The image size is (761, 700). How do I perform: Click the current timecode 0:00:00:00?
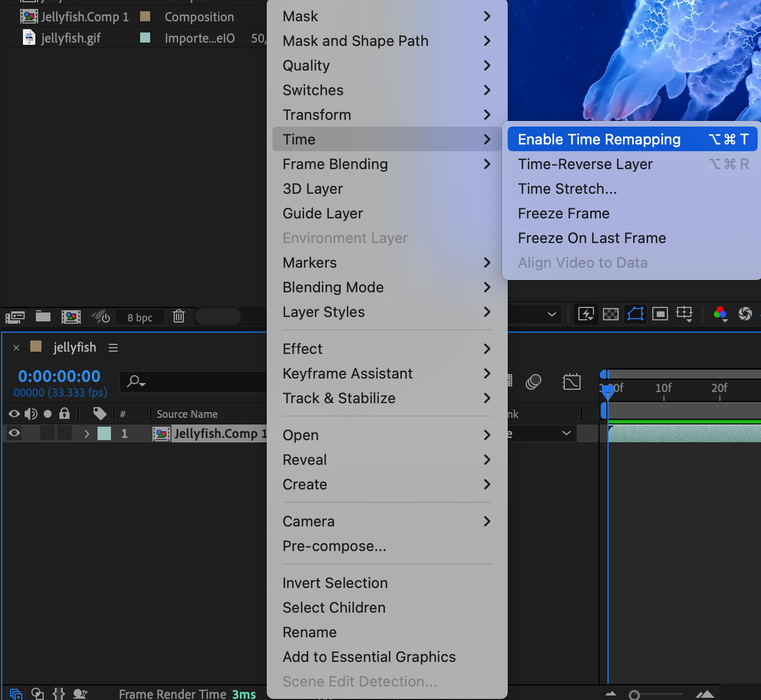pos(59,376)
